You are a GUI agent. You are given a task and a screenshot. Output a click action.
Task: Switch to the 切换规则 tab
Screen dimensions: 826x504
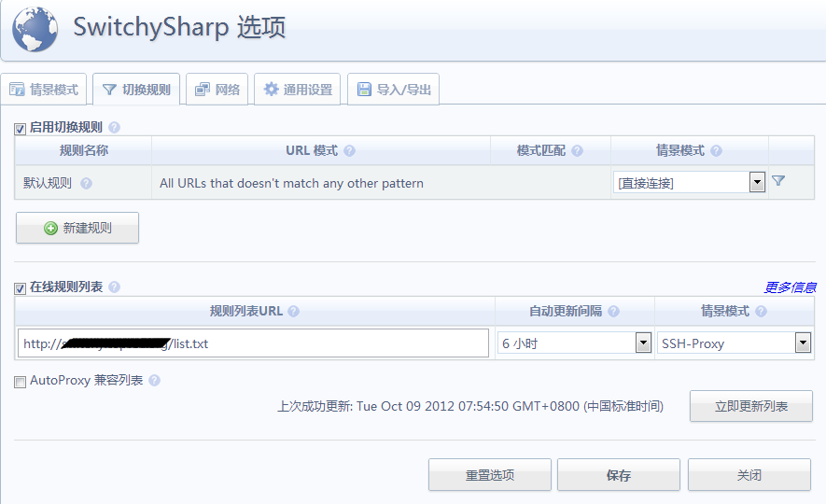click(136, 90)
